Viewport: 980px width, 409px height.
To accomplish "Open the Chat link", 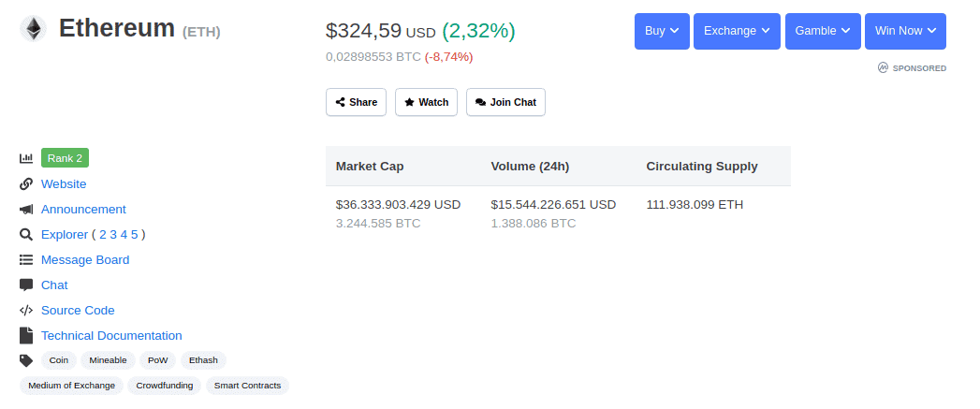I will point(54,285).
